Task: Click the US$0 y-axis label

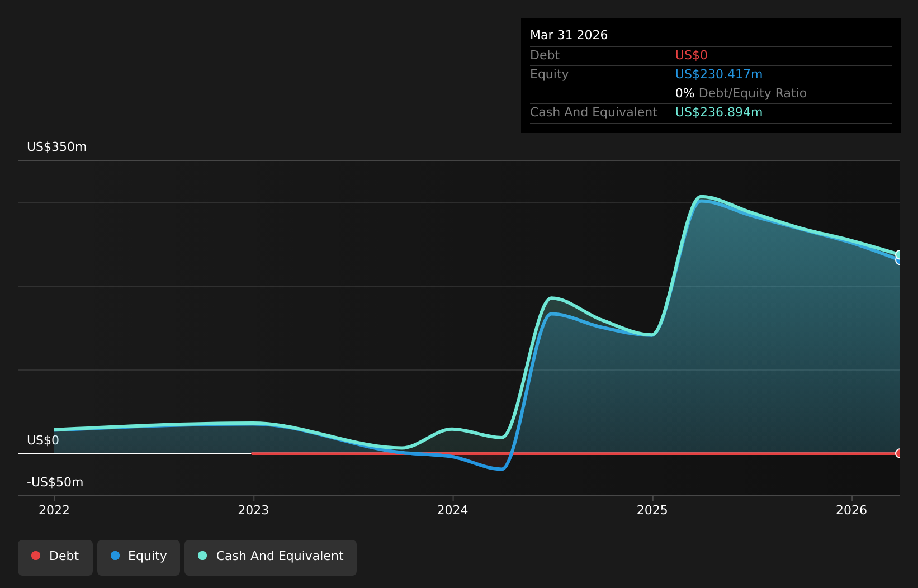Action: point(43,440)
